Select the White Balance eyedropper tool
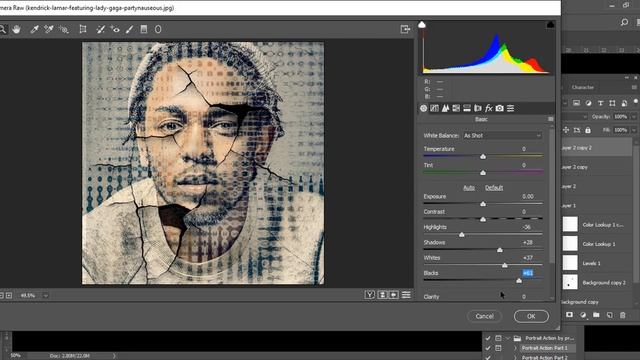 click(34, 29)
